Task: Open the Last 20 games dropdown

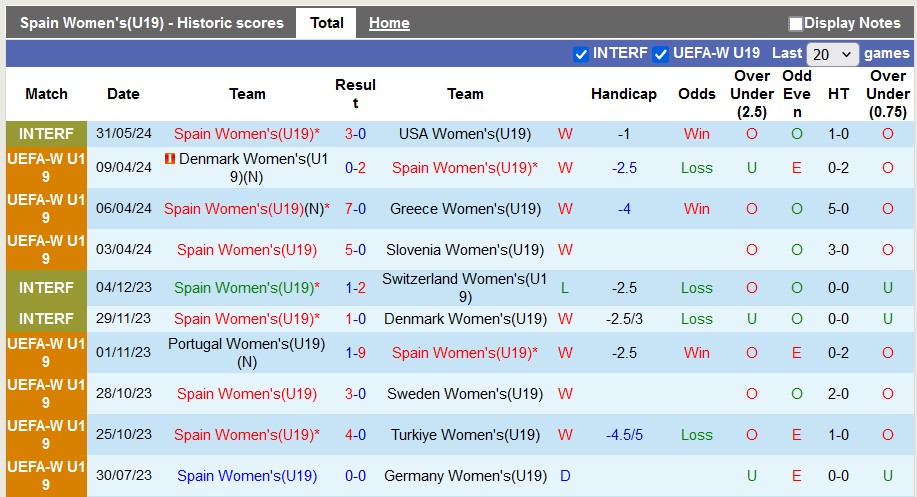Action: point(832,54)
